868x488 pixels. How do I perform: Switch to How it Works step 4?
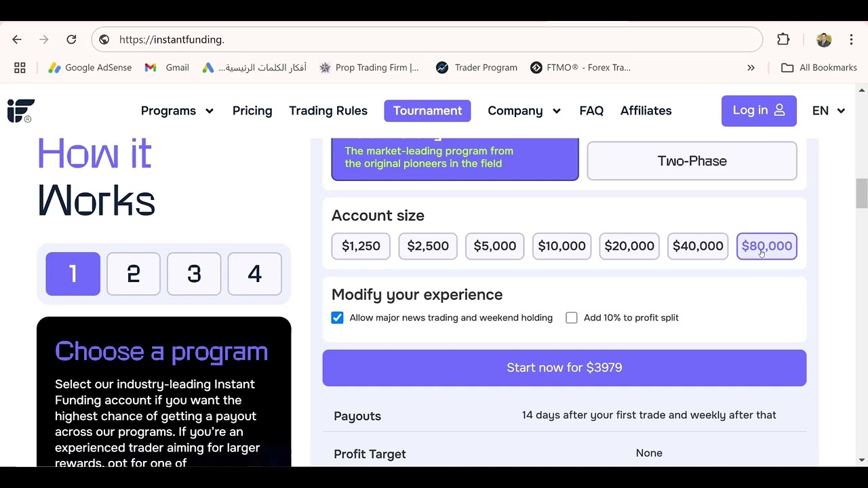point(254,274)
